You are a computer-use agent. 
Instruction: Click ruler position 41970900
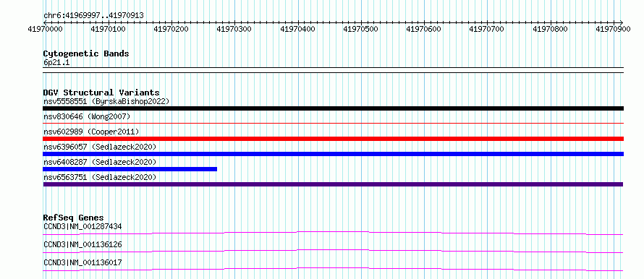[614, 29]
